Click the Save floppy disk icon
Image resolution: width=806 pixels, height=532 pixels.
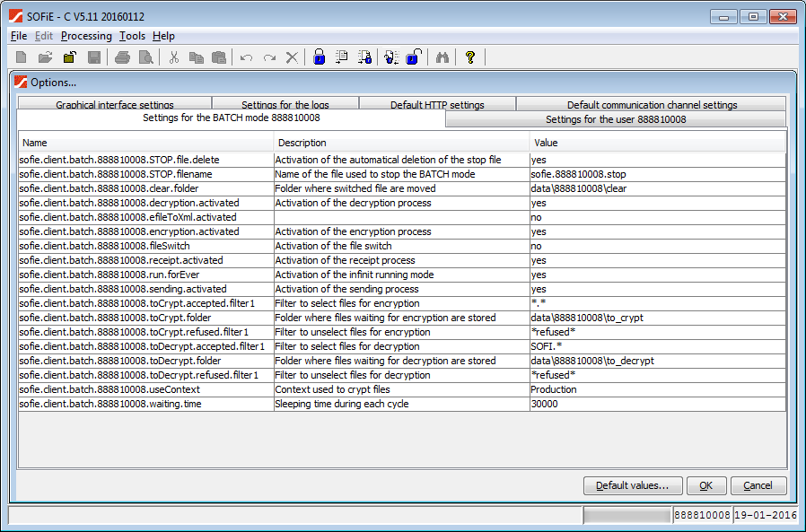point(93,57)
